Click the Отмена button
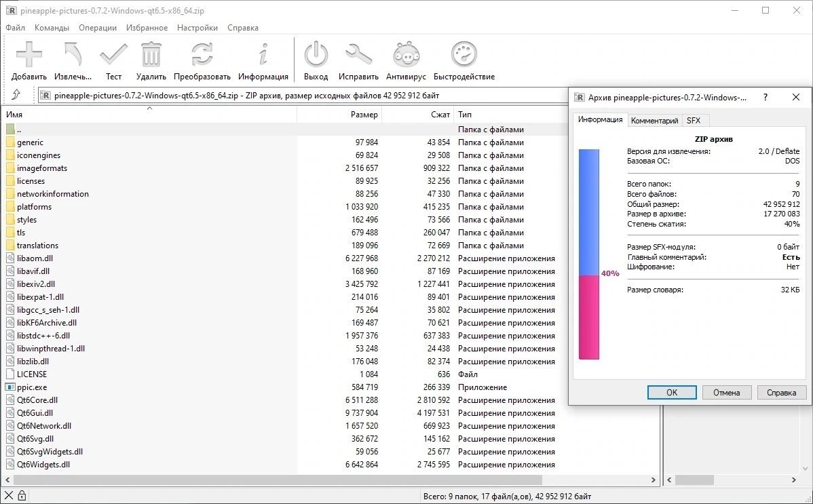 726,393
